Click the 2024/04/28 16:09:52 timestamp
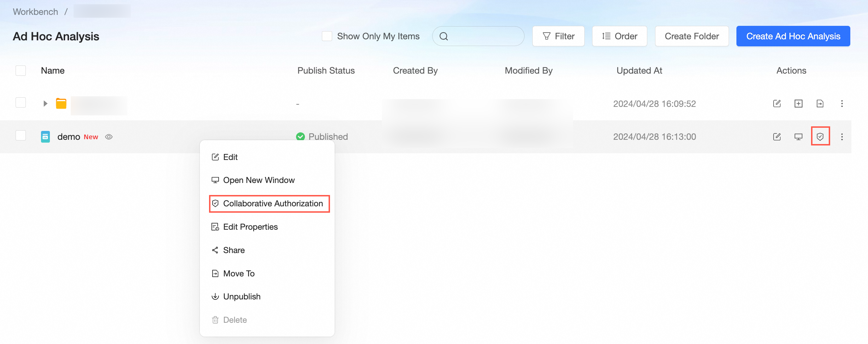The height and width of the screenshot is (344, 868). (x=654, y=104)
